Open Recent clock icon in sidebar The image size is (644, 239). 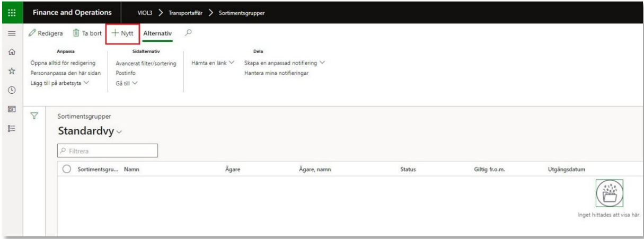[11, 90]
